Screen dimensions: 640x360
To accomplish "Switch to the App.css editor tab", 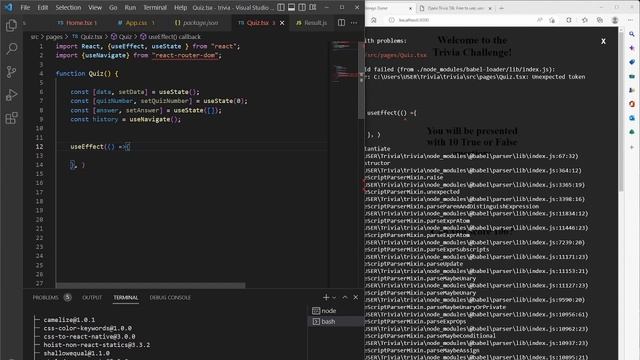I will click(136, 23).
